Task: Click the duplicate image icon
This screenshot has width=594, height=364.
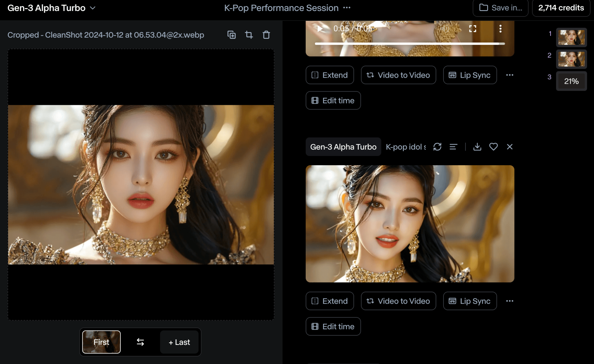Action: [231, 35]
